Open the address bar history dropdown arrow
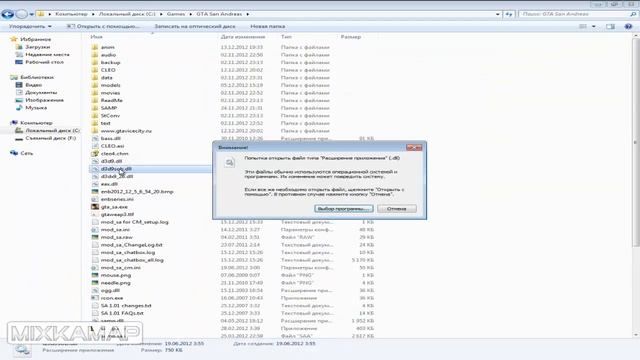Screen dimensions: 640x360 pos(498,14)
